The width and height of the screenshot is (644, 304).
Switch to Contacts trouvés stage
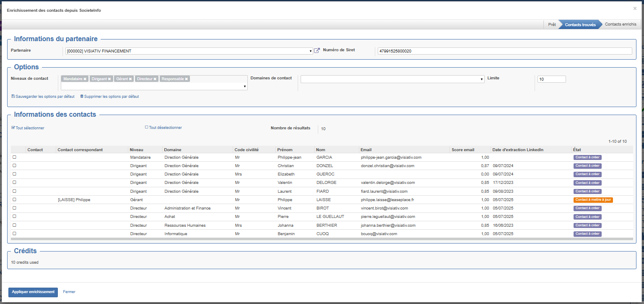[x=580, y=24]
